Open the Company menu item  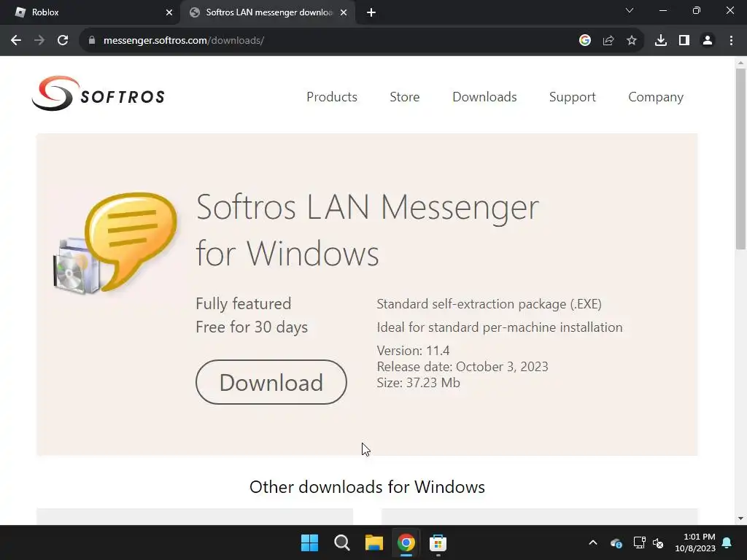(x=656, y=97)
